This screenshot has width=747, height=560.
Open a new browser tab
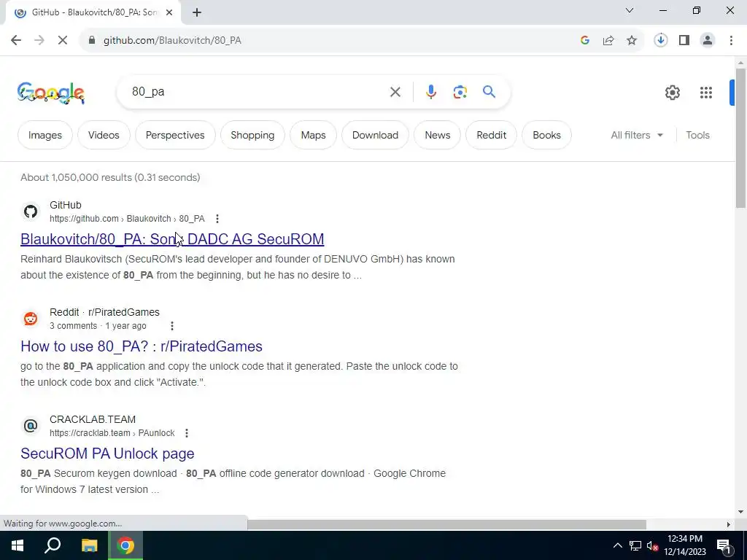coord(197,12)
